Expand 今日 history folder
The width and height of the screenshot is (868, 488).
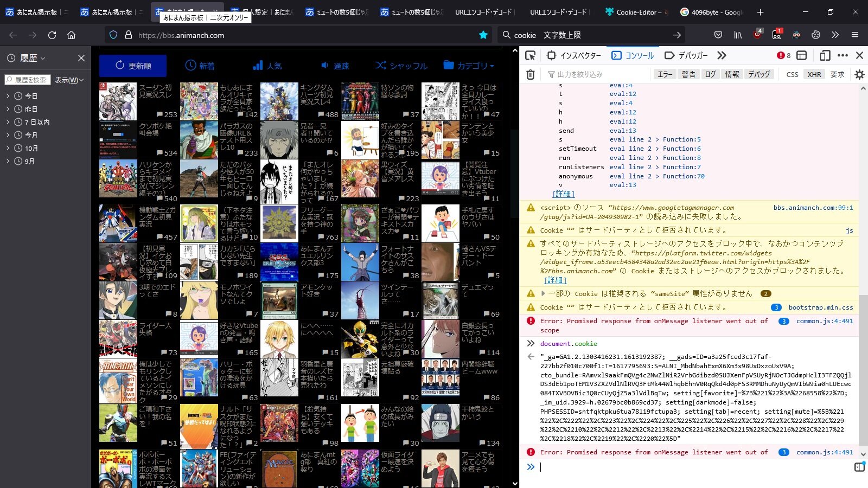pyautogui.click(x=8, y=96)
